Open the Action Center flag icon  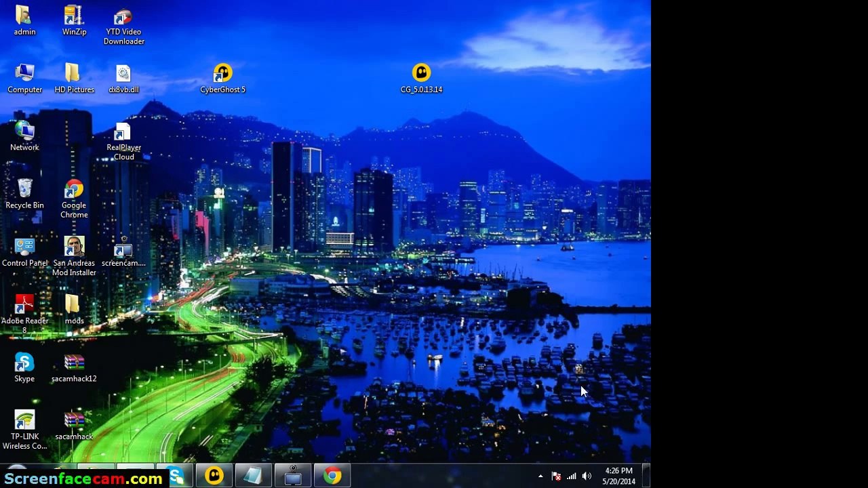point(556,476)
